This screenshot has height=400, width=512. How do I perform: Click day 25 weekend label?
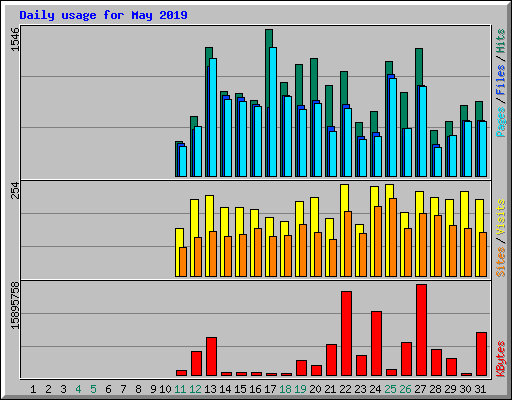pyautogui.click(x=390, y=389)
